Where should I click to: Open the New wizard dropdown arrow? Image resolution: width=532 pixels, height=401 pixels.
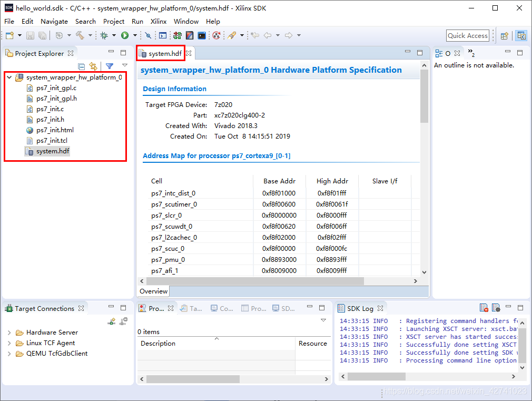19,35
